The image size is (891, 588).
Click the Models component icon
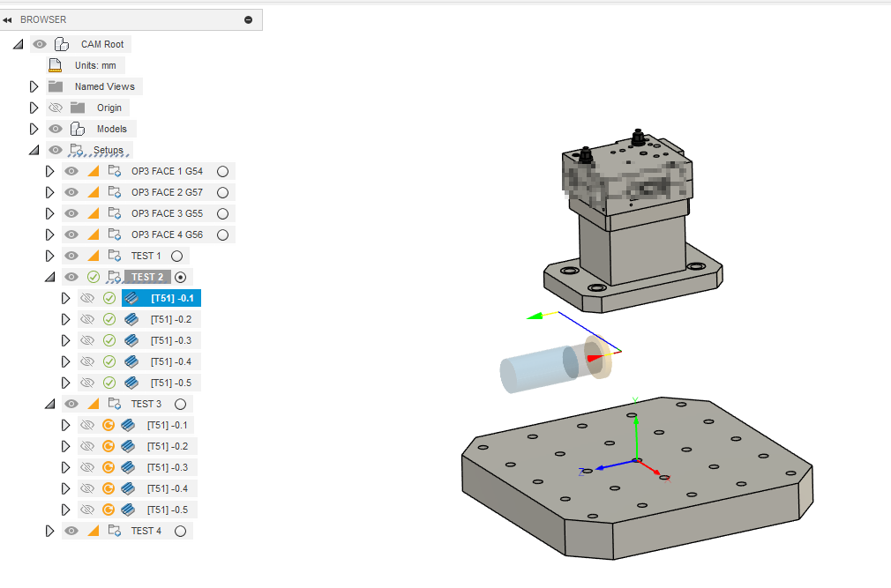pos(76,128)
